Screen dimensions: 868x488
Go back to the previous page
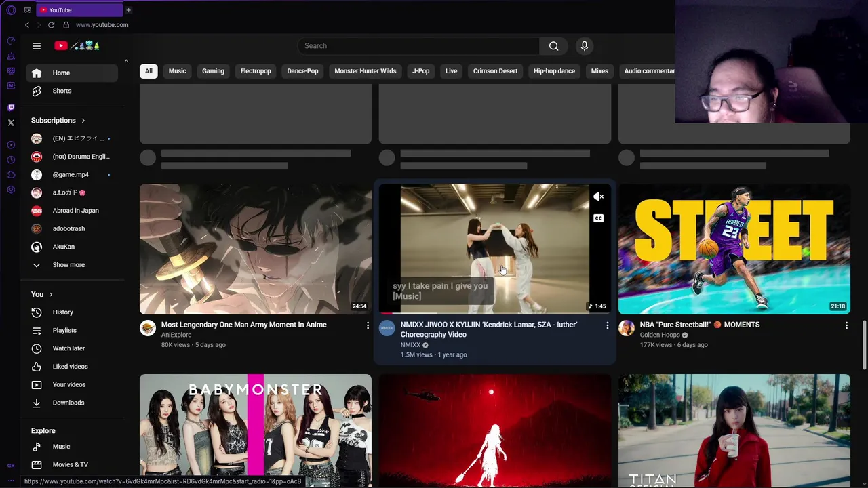pos(27,25)
